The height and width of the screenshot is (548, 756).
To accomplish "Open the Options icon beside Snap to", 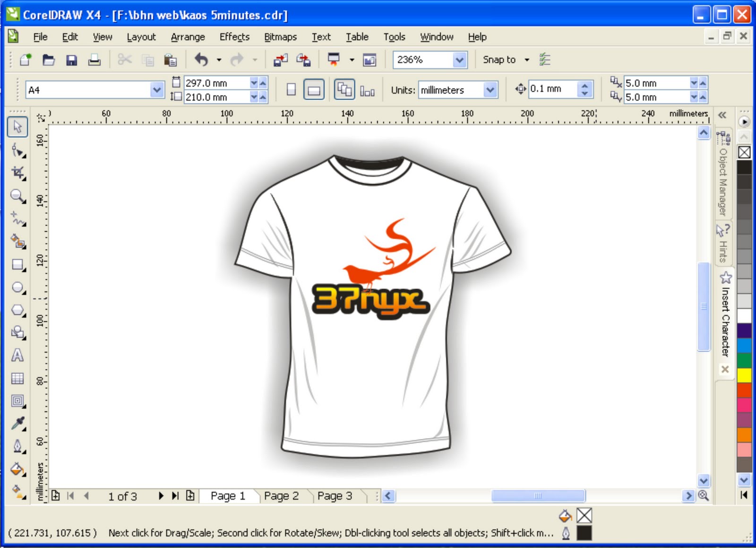I will tap(545, 60).
